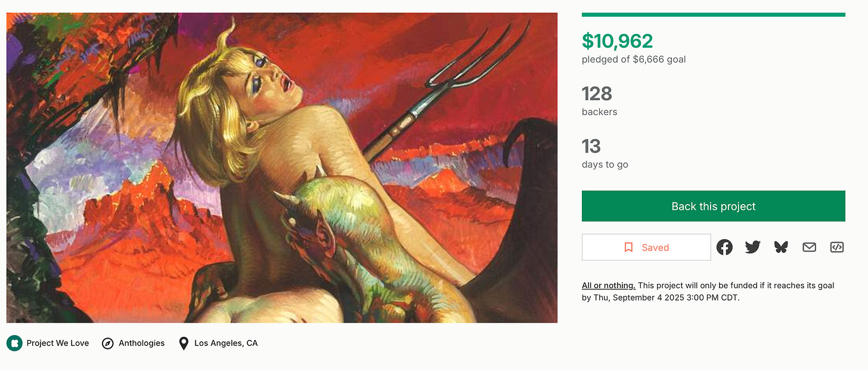
Task: Click the Project We Love badge icon
Action: click(x=14, y=343)
